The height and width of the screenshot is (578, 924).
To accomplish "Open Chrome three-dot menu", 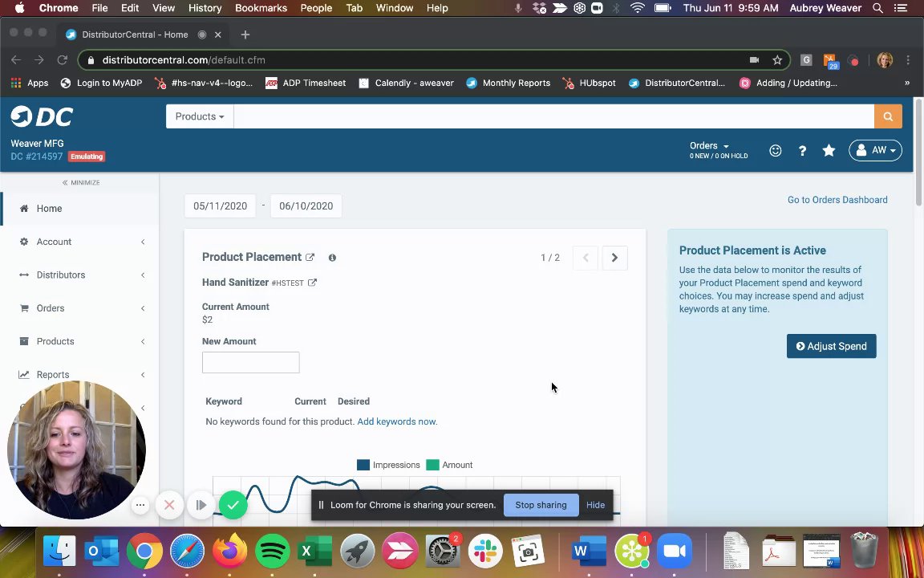I will coord(908,59).
